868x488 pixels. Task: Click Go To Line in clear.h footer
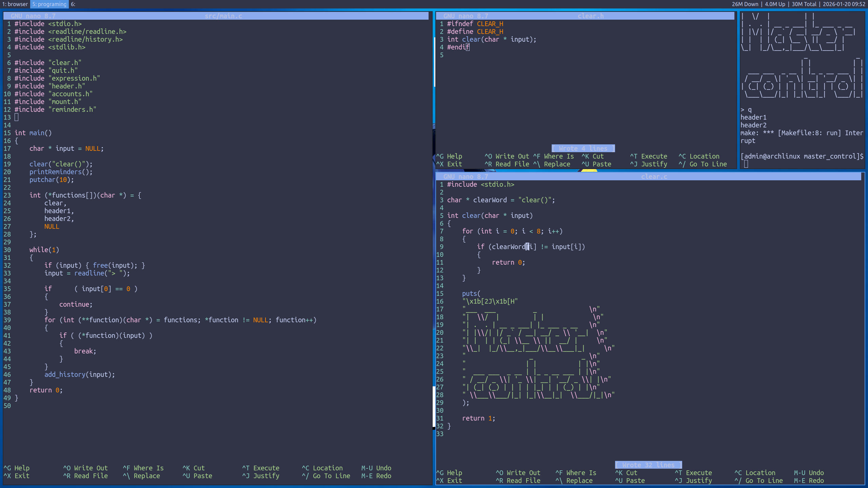click(703, 164)
